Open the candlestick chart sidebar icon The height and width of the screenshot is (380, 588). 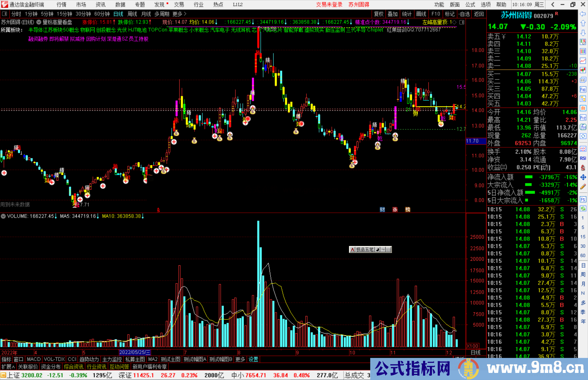583,70
